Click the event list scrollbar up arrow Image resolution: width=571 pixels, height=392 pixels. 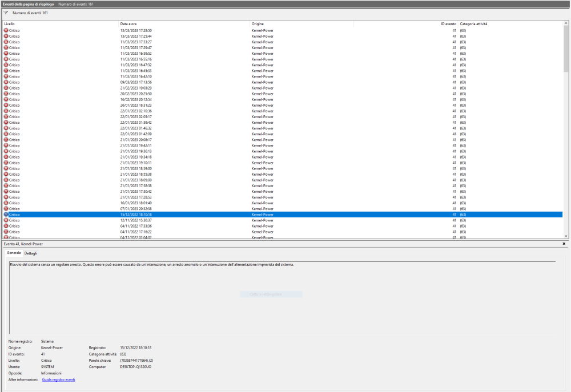[x=565, y=23]
